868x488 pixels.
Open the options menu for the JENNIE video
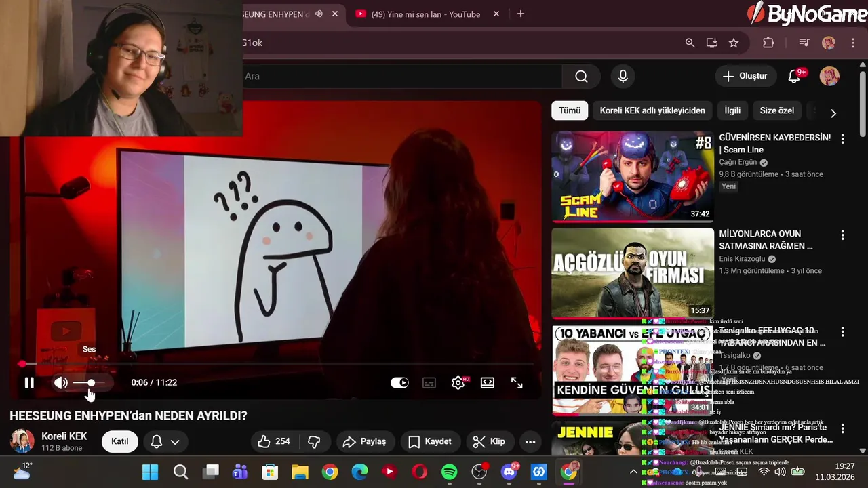(843, 428)
